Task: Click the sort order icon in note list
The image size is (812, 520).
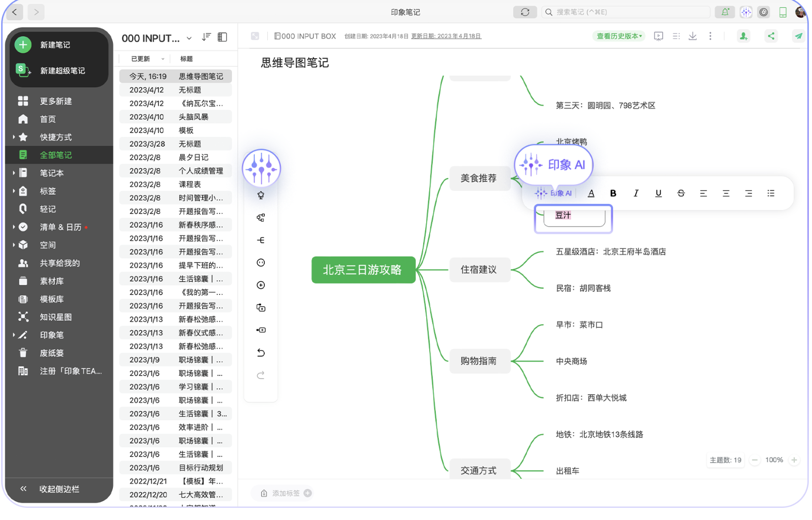Action: click(206, 37)
